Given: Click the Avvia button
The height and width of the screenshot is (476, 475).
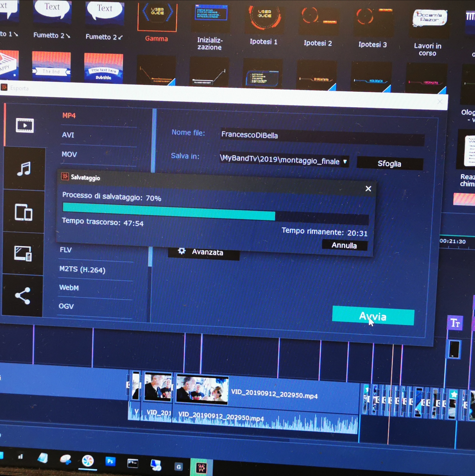Looking at the screenshot, I should 373,316.
